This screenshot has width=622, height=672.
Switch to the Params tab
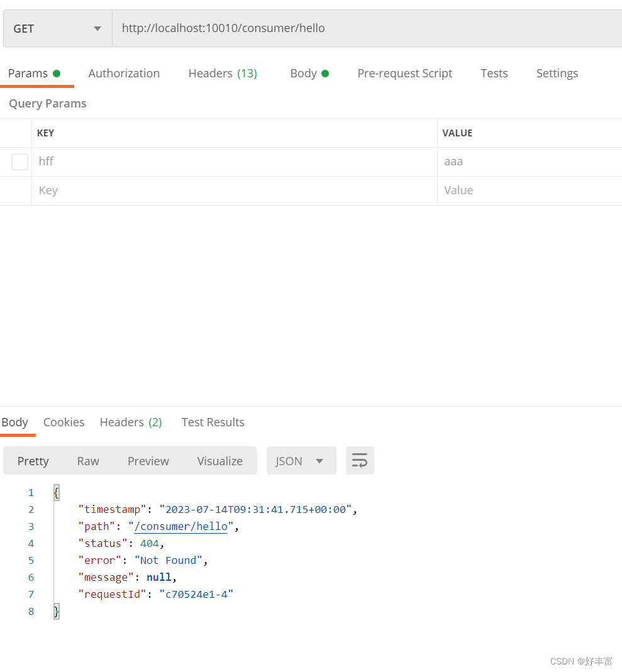(35, 74)
